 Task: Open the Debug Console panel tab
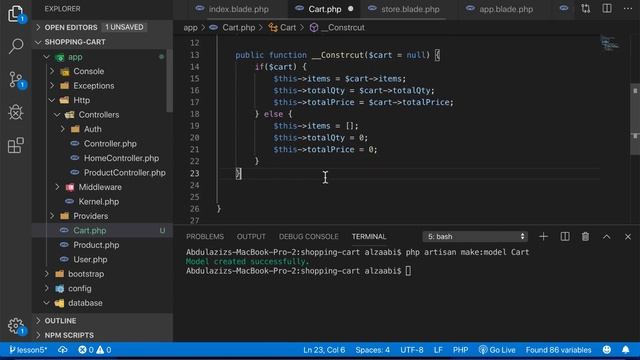coord(309,236)
